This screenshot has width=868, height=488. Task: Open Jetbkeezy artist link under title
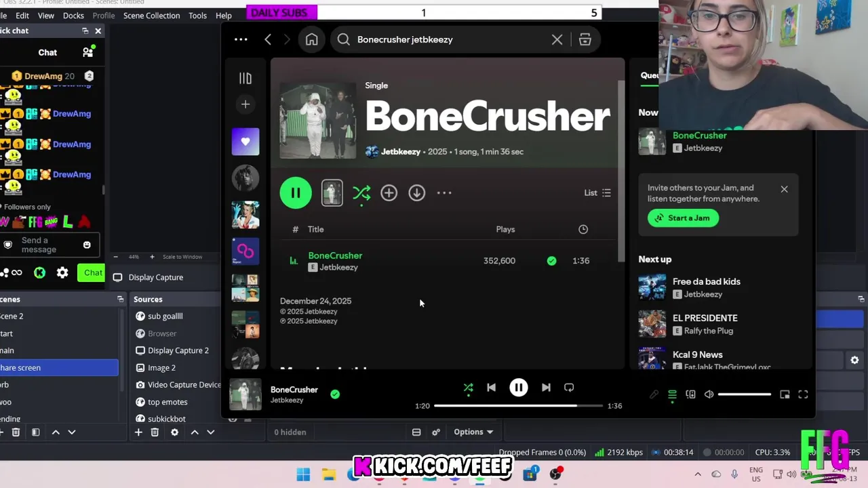401,152
